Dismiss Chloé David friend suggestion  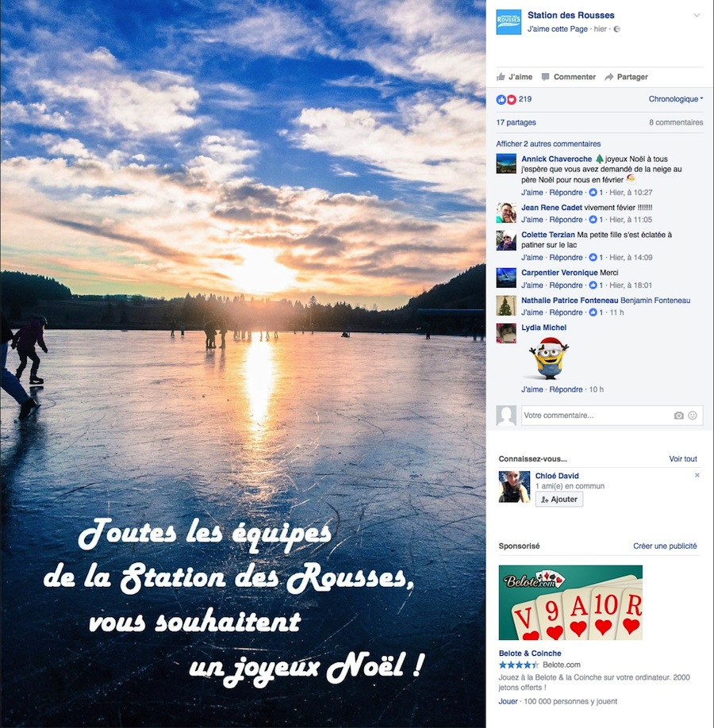[x=697, y=475]
